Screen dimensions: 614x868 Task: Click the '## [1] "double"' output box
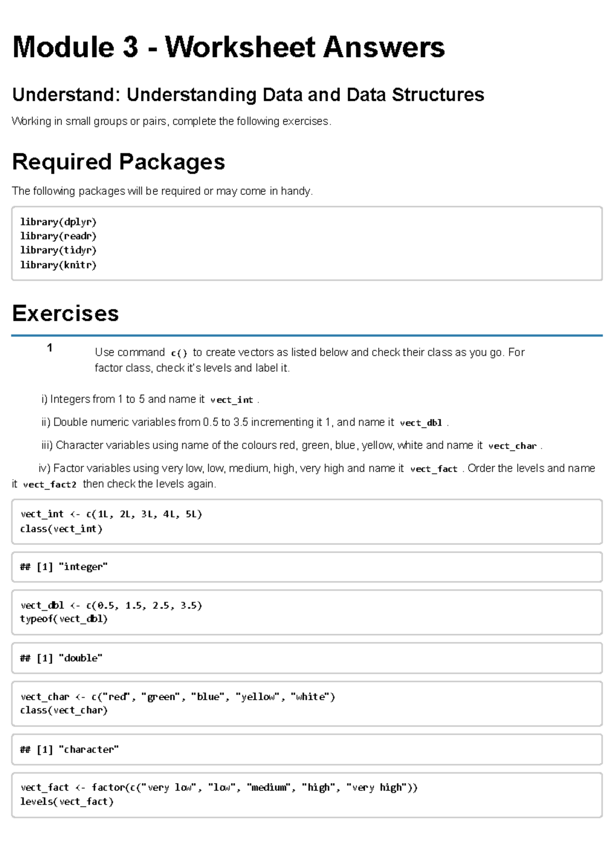point(306,658)
